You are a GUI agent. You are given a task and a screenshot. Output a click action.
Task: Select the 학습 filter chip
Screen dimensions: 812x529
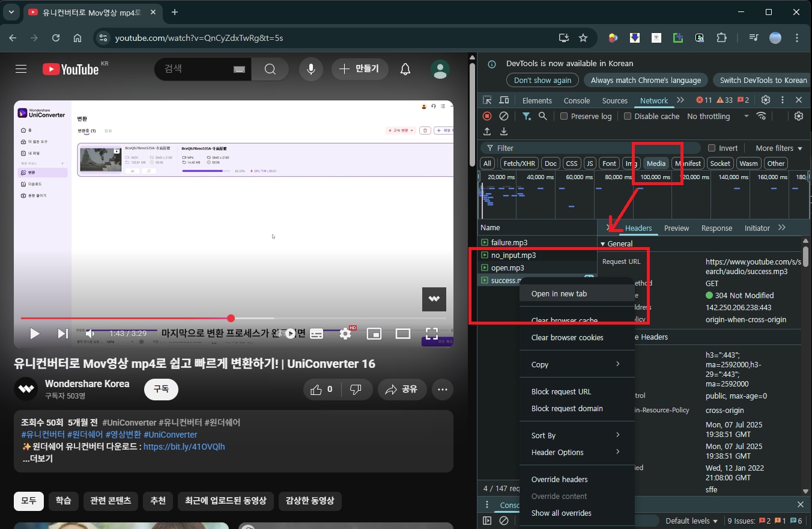63,501
